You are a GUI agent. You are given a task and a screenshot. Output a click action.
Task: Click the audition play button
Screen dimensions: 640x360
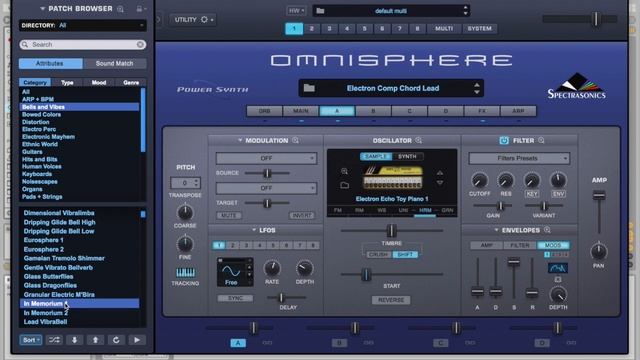tap(137, 340)
